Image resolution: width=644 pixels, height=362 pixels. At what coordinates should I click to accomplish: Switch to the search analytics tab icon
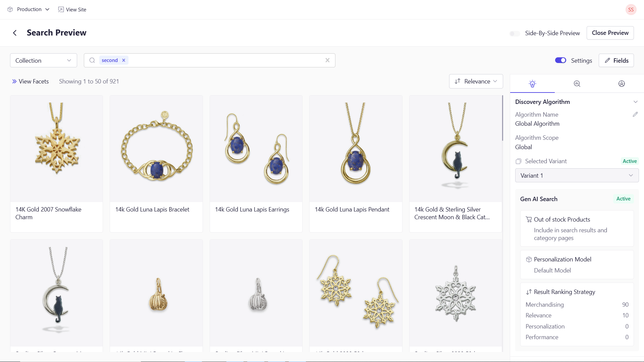click(x=577, y=84)
